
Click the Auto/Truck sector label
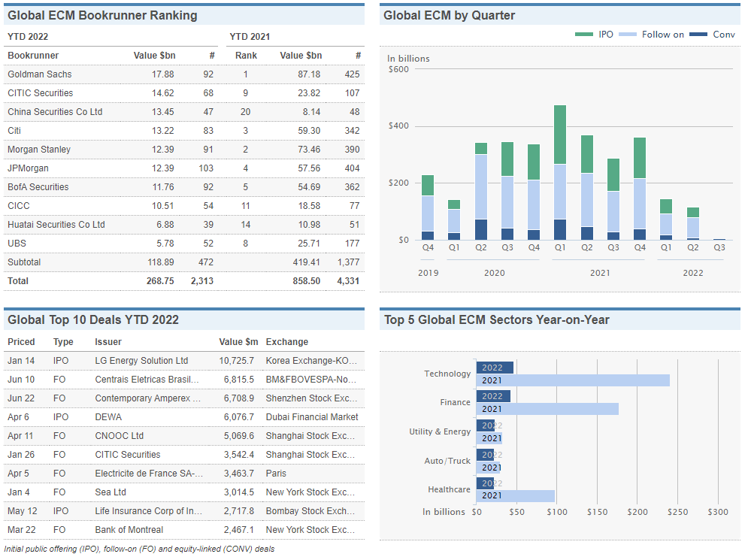click(x=447, y=461)
